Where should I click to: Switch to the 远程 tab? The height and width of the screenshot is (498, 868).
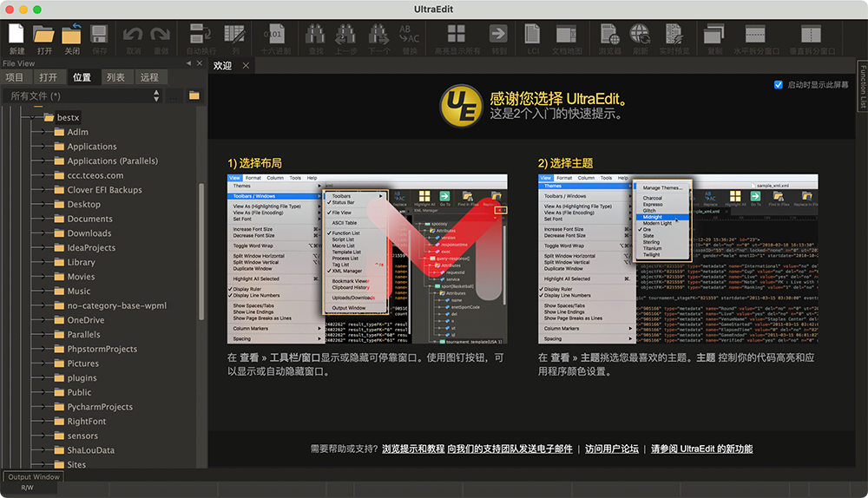point(149,77)
